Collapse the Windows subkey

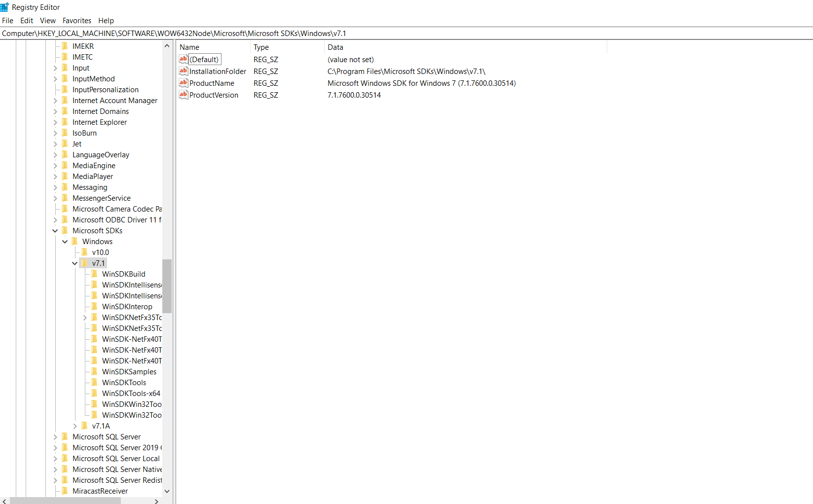click(x=65, y=242)
